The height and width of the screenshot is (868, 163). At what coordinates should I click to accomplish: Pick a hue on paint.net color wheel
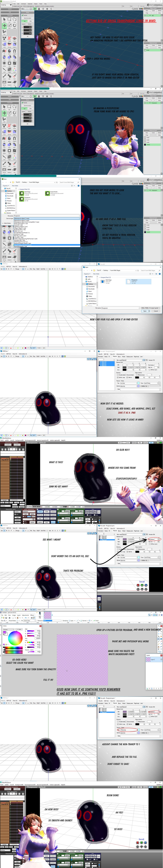click(x=15, y=639)
